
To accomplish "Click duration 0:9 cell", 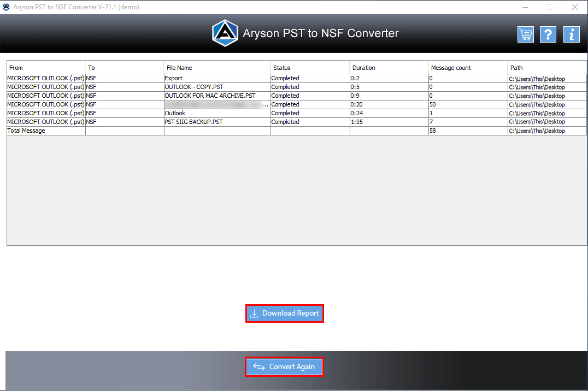I will [x=389, y=96].
